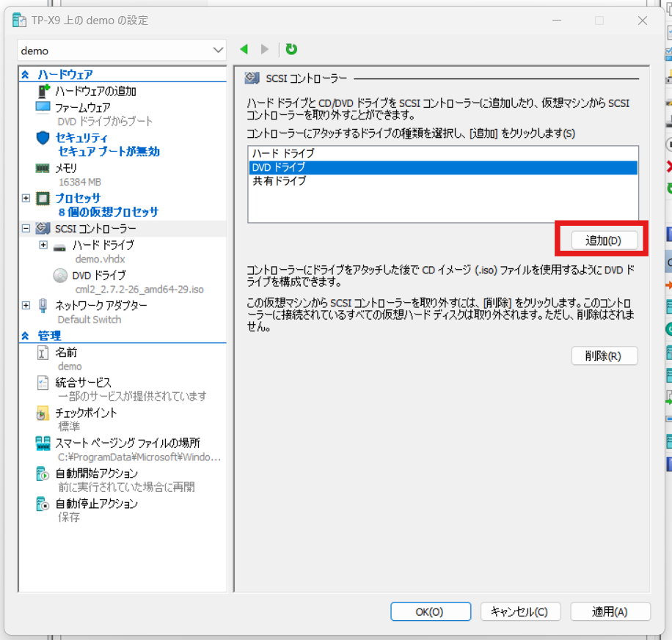Select プロセッサ in the hardware tree
Screen dimensions: 672x640
(78, 199)
